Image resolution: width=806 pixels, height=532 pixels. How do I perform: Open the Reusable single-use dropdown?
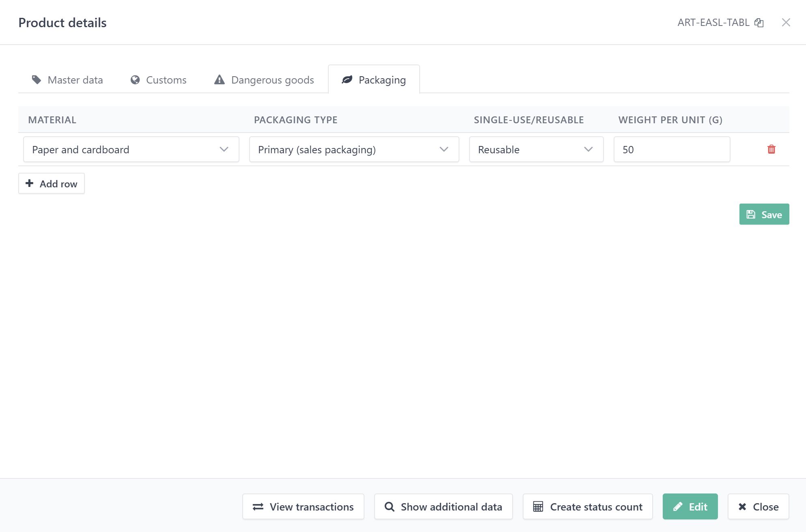coord(536,150)
